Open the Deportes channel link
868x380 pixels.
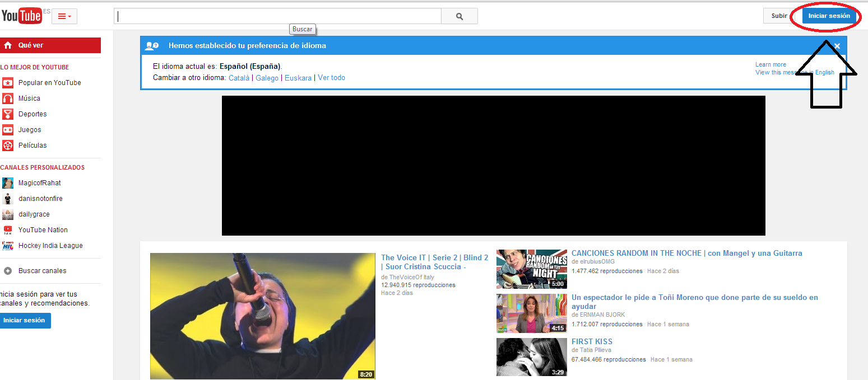(x=33, y=114)
